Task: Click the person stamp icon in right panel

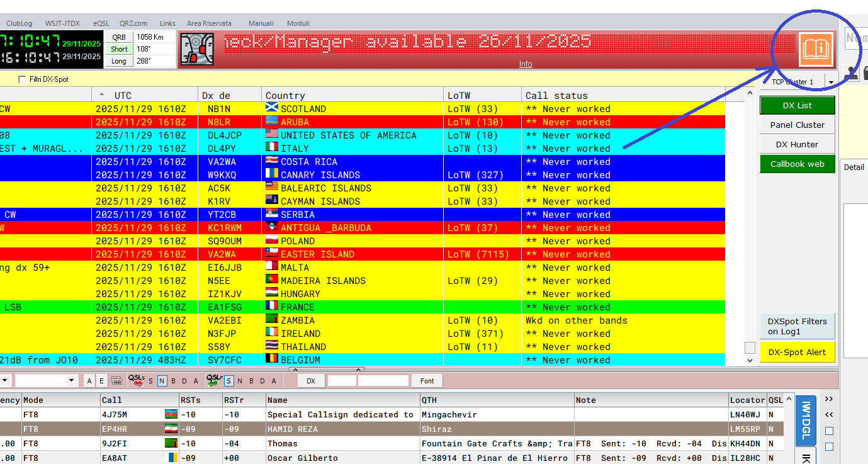Action: [x=851, y=72]
